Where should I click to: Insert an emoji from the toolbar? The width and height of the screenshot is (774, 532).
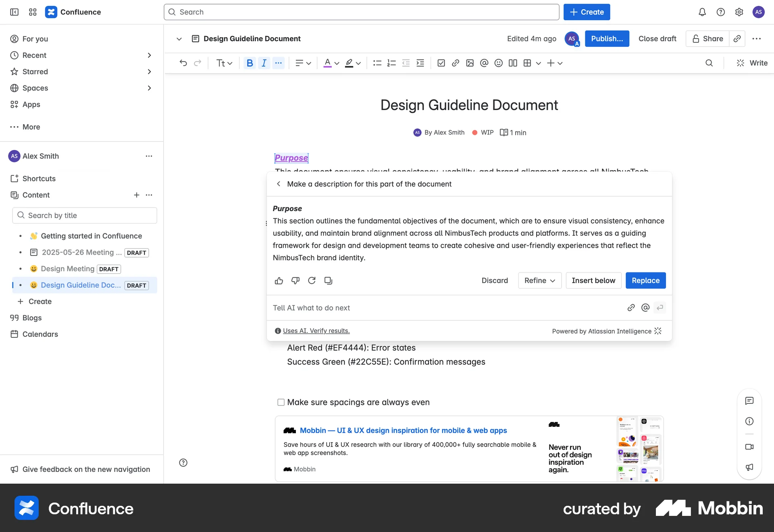pyautogui.click(x=498, y=63)
